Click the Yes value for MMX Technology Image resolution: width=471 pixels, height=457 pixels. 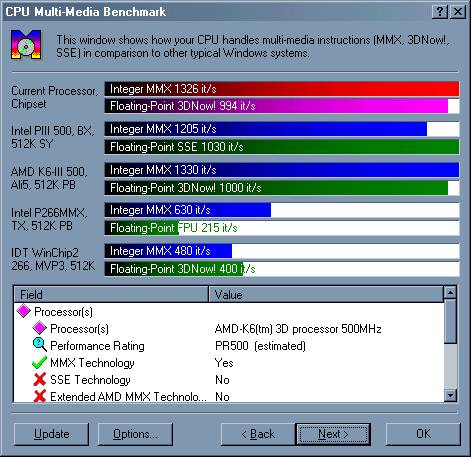[x=224, y=363]
